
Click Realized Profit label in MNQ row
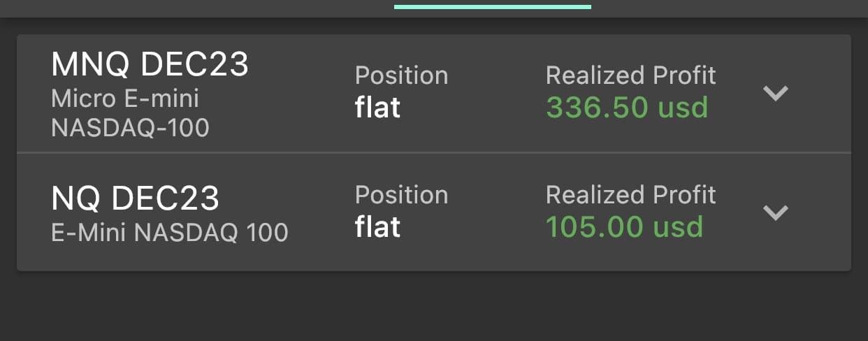point(630,75)
